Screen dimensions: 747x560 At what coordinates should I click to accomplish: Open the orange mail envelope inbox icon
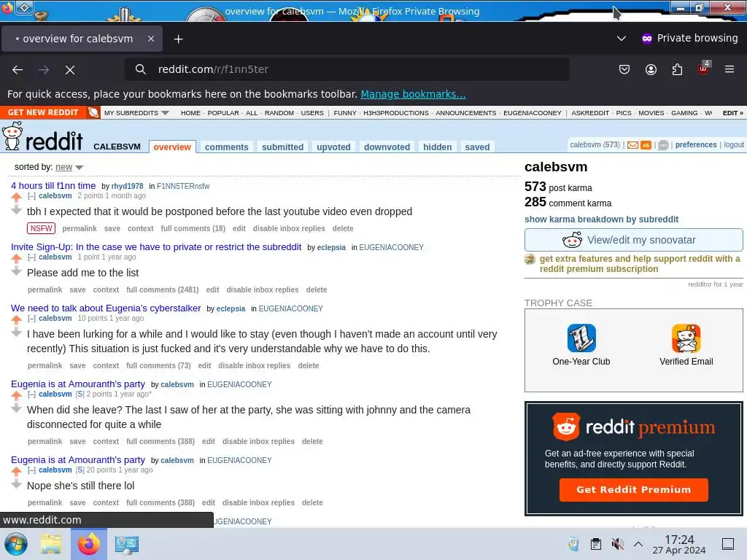click(632, 145)
